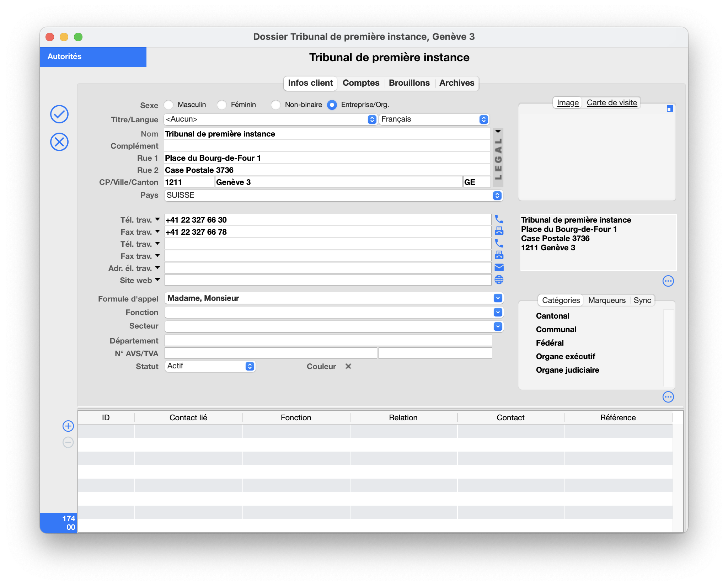The width and height of the screenshot is (728, 586).
Task: Open the Titre dropdown showing <Aucun>
Action: tap(270, 119)
